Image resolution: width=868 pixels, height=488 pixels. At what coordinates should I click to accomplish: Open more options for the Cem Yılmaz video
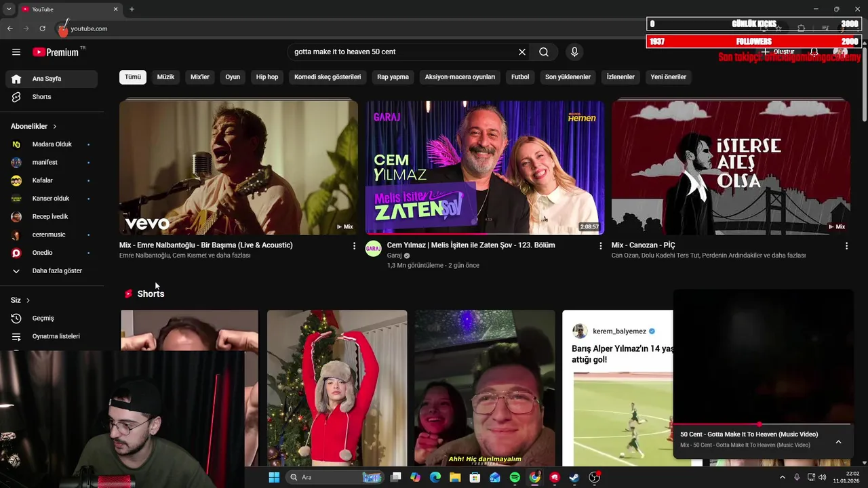pos(600,246)
